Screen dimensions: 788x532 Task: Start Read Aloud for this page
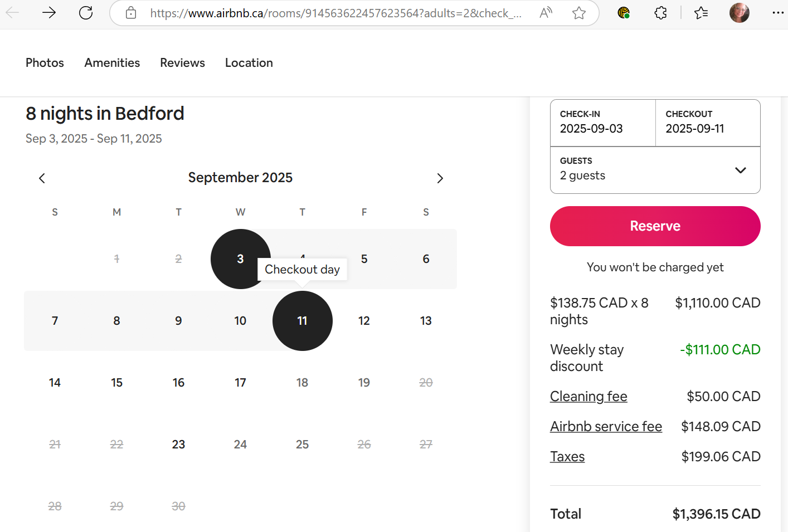pyautogui.click(x=545, y=13)
